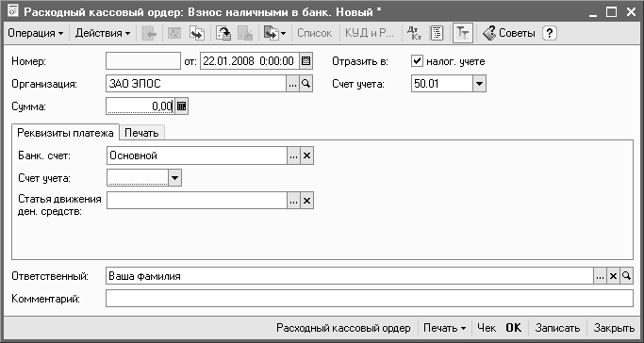
Task: Click ellipsis button for Статья движения ден. средств
Action: [x=293, y=201]
